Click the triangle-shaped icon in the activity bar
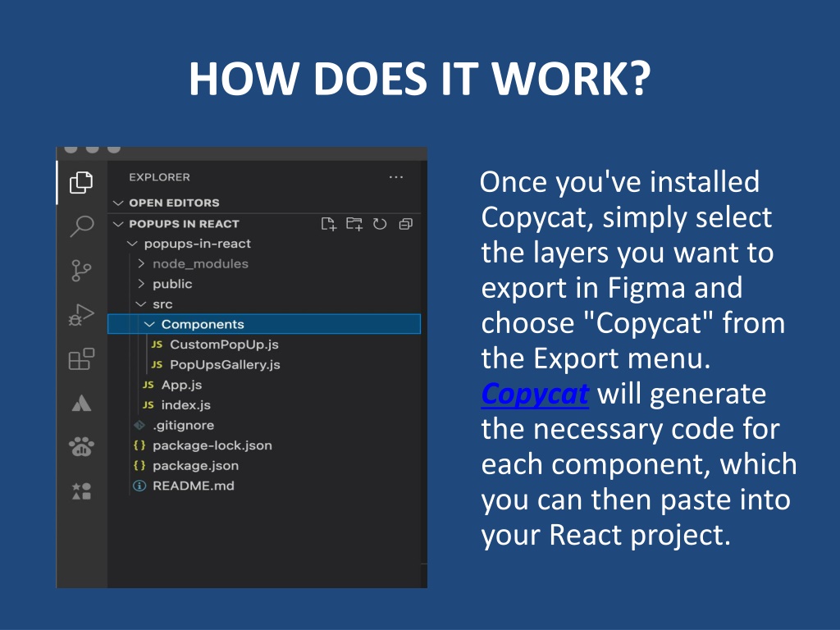Screen dimensions: 840x630 (x=81, y=403)
